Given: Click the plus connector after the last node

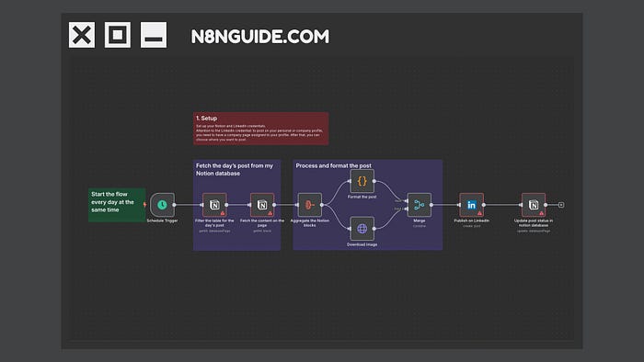Looking at the screenshot, I should [x=561, y=205].
